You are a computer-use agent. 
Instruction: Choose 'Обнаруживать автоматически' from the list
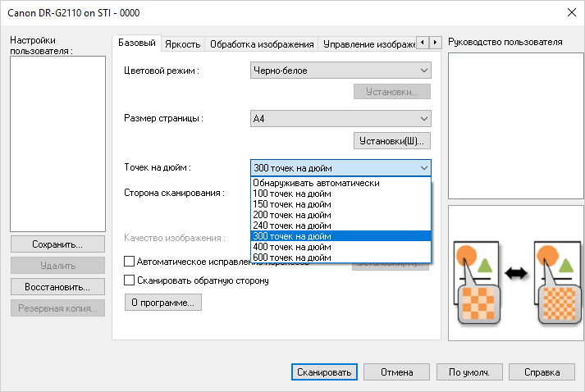pyautogui.click(x=316, y=183)
